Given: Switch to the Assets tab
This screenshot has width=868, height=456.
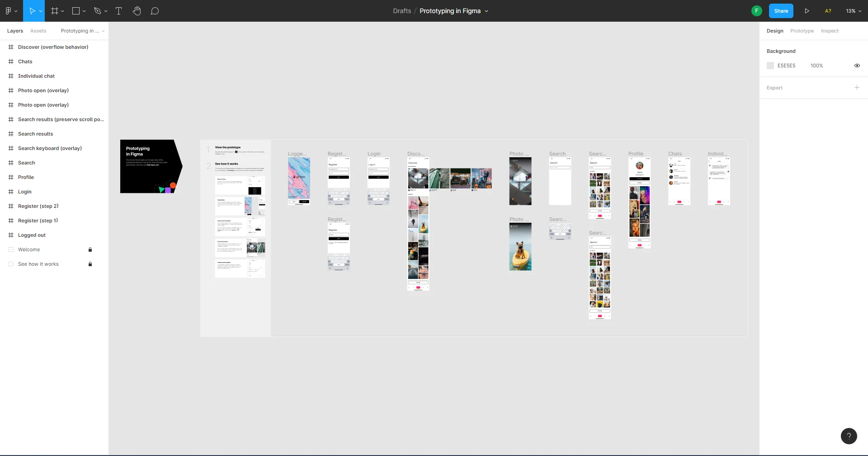Looking at the screenshot, I should [38, 31].
